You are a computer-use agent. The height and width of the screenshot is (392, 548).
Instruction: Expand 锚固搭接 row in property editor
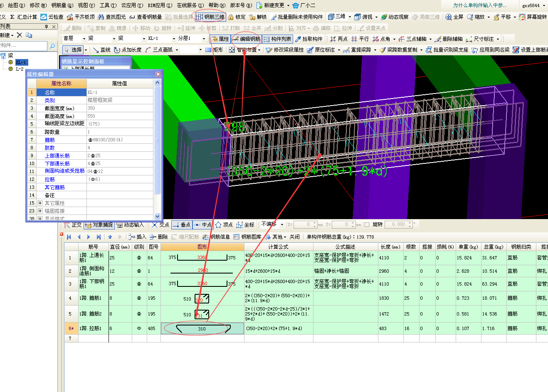40,211
